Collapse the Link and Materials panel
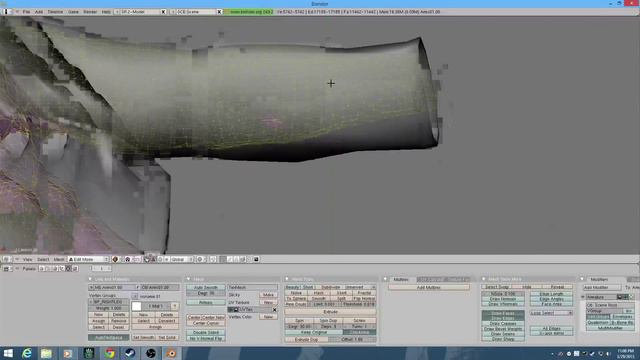Viewport: 640px width, 360px height. coord(90,279)
